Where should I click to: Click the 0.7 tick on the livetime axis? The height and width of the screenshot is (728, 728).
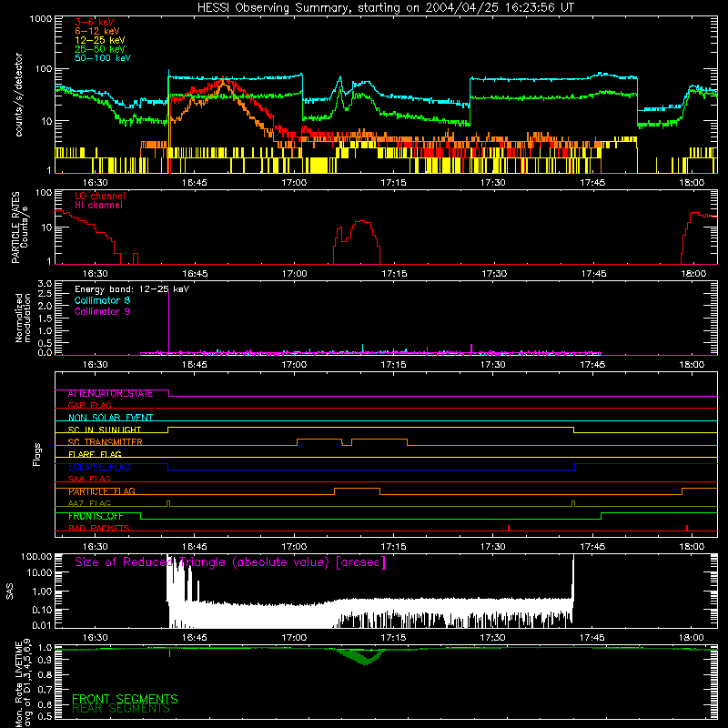tap(45, 689)
